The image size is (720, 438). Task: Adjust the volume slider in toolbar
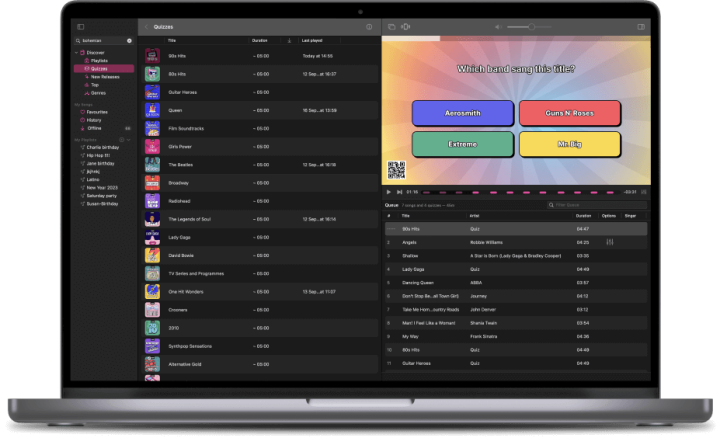(x=533, y=27)
